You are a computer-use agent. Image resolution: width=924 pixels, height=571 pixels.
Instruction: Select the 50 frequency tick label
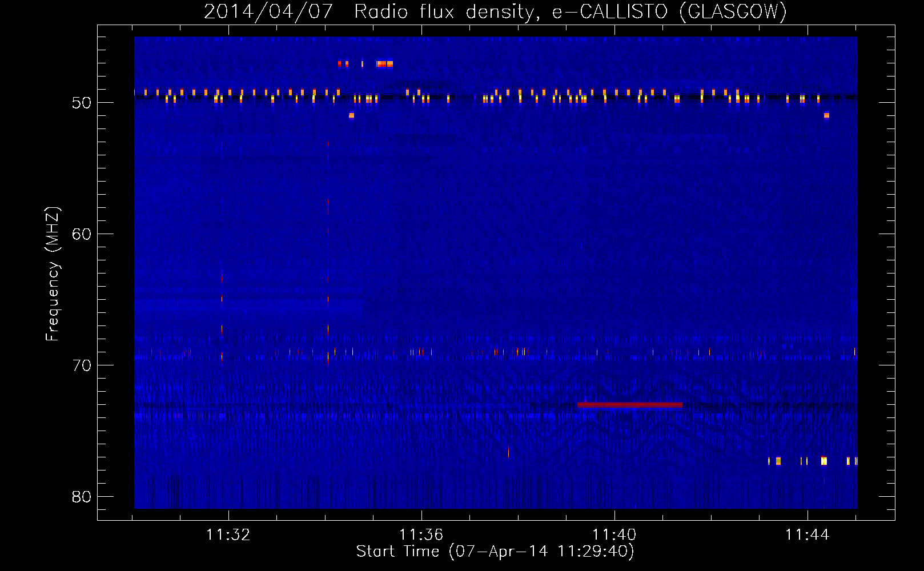[x=82, y=103]
